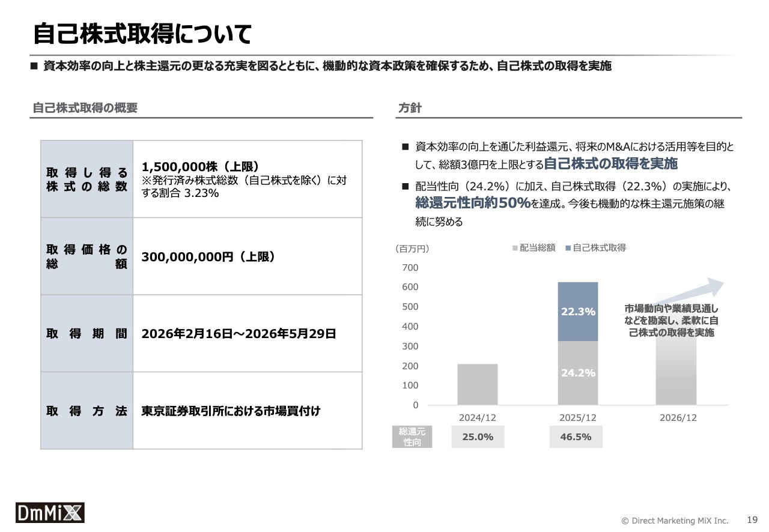Click the 自己株式取得の概要 section heading
This screenshot has height=532, width=769.
click(85, 108)
